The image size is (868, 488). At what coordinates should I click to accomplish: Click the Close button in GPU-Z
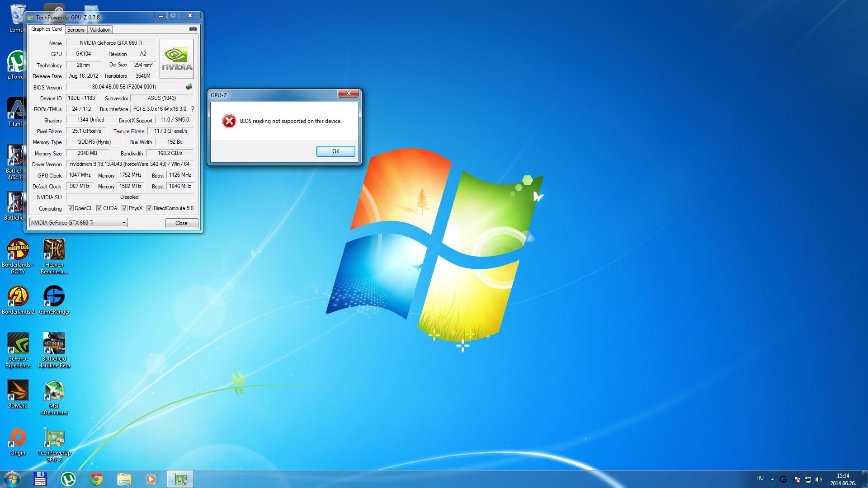[181, 223]
